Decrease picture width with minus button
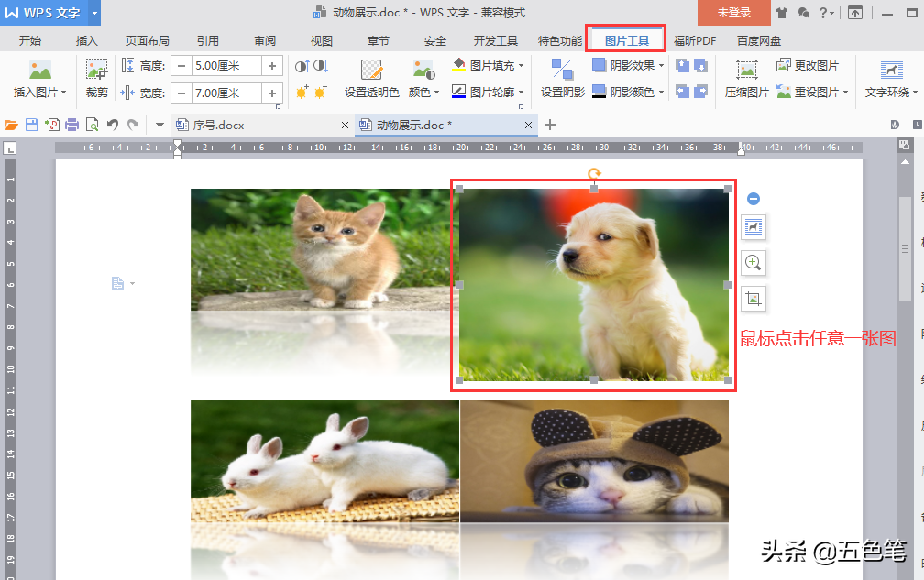 pyautogui.click(x=181, y=93)
